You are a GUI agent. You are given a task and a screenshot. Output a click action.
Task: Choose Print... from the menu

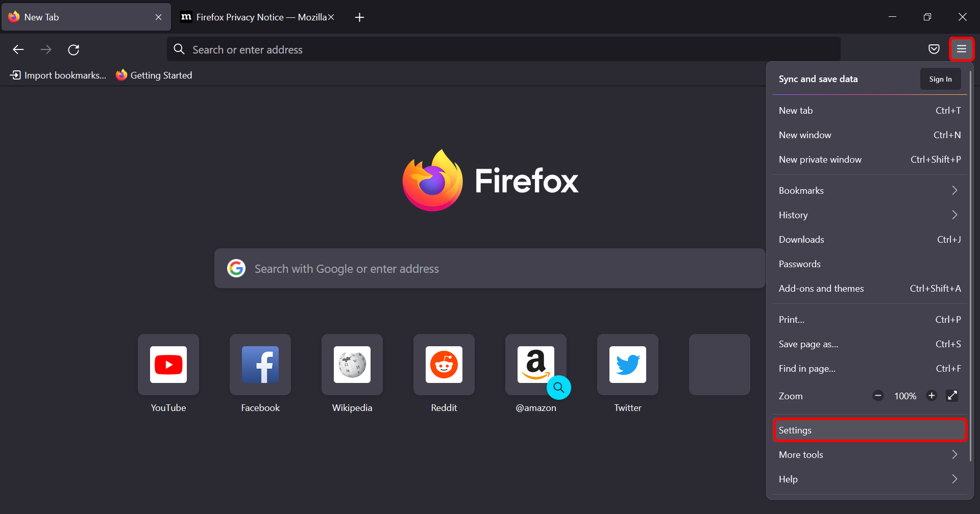pos(870,320)
